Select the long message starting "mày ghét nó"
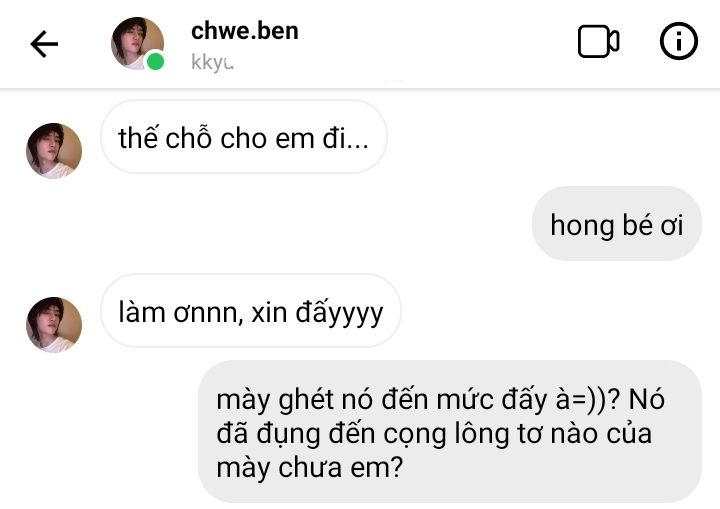 (x=450, y=432)
